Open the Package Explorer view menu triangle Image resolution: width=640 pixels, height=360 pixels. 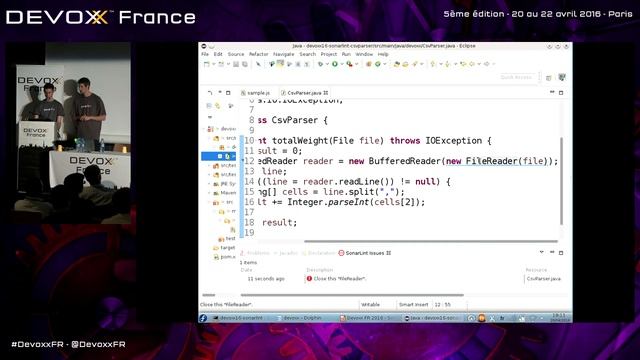click(x=210, y=117)
